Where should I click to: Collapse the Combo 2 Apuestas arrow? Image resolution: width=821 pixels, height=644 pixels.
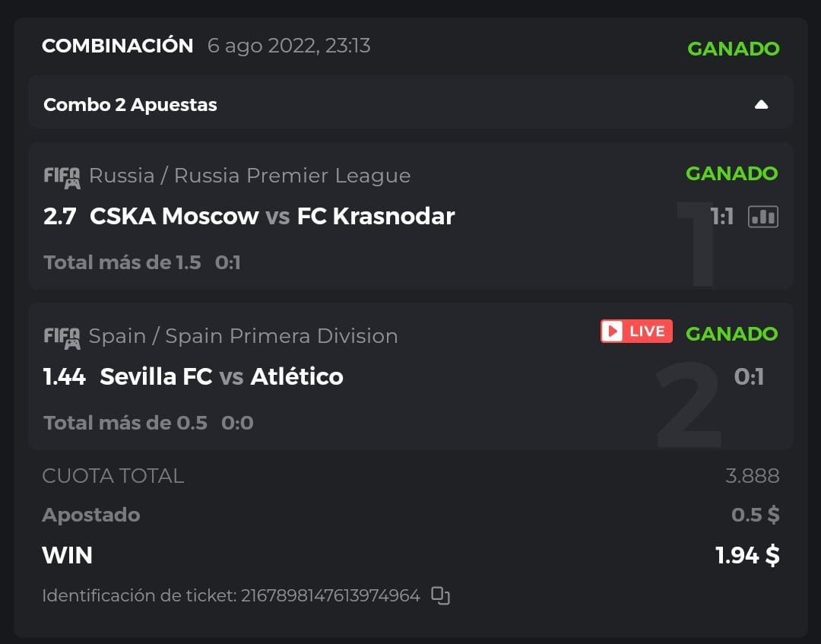pos(761,105)
